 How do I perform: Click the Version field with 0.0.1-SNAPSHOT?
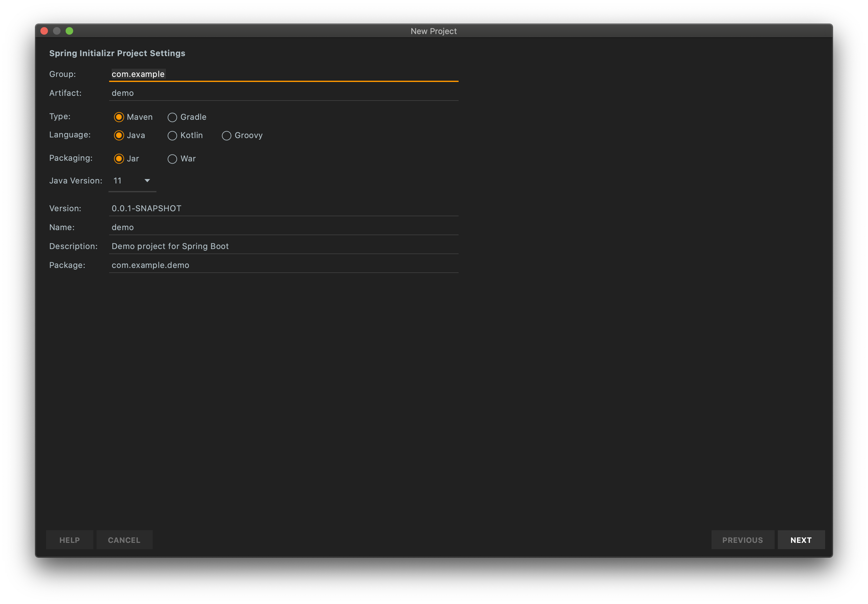284,208
